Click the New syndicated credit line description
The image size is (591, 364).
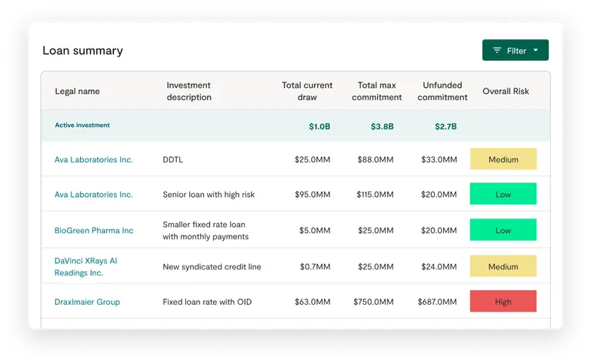click(x=212, y=267)
